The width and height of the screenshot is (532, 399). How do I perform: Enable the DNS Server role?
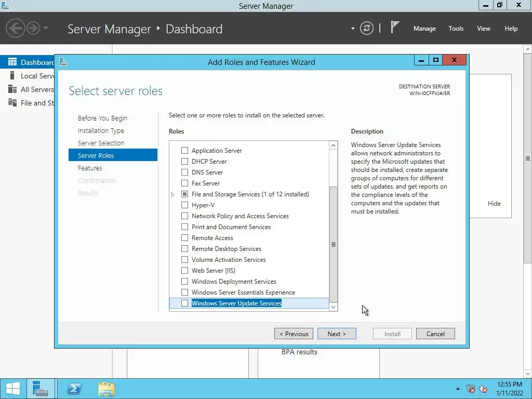coord(184,172)
